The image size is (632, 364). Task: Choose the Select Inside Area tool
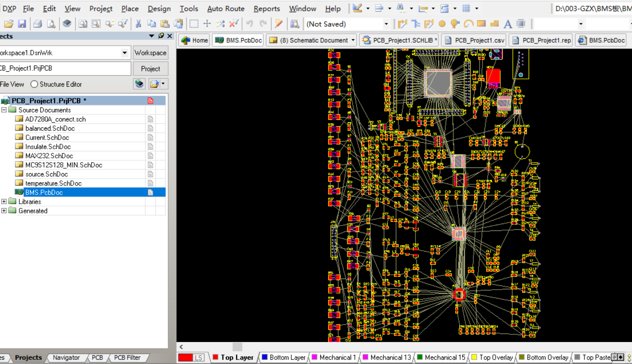(194, 24)
